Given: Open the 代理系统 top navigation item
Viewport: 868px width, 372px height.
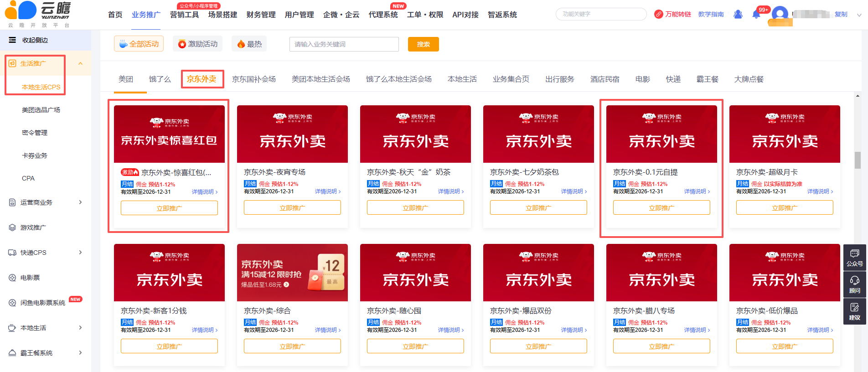Looking at the screenshot, I should [383, 15].
